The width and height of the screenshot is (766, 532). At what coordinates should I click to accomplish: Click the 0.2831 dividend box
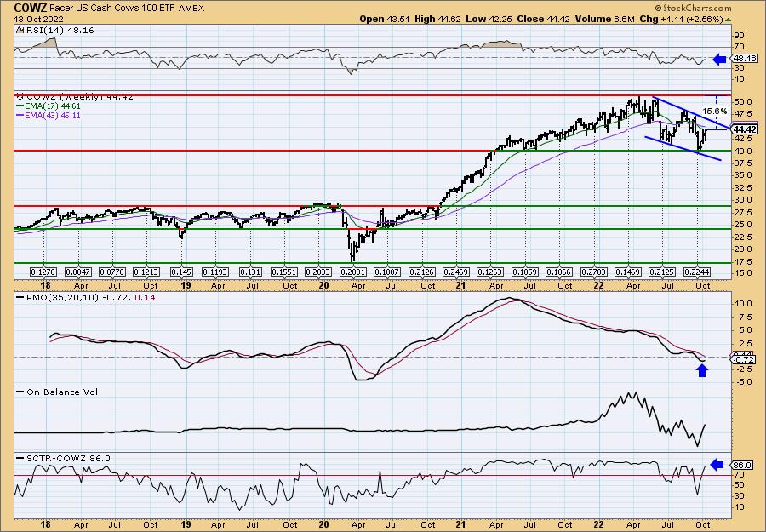(x=353, y=272)
